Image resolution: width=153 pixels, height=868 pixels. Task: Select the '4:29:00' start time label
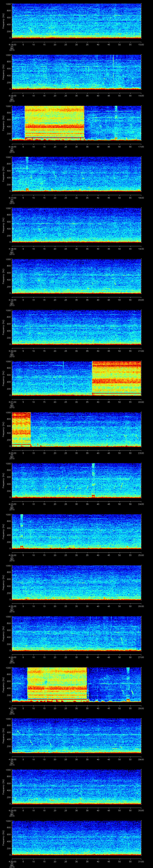coord(12,810)
